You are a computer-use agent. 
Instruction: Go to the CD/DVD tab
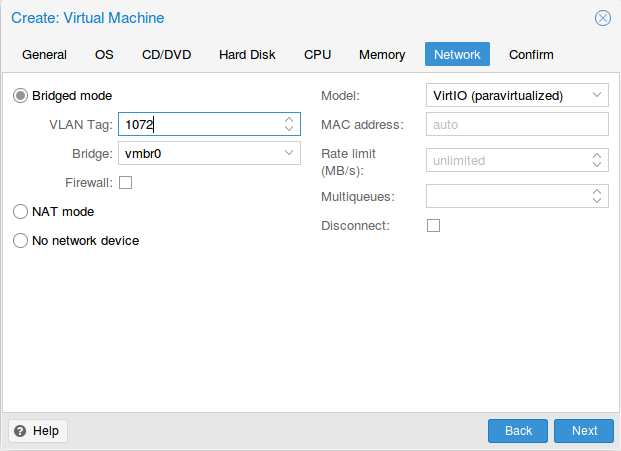point(166,55)
